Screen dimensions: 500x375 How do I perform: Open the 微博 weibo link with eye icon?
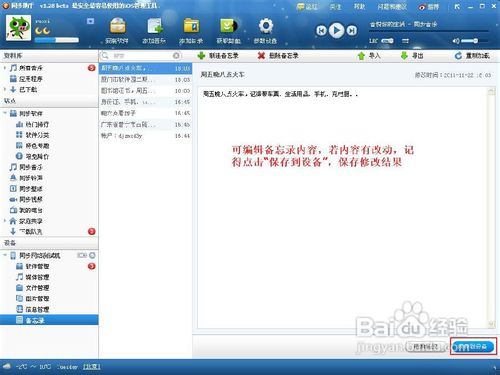429,7
